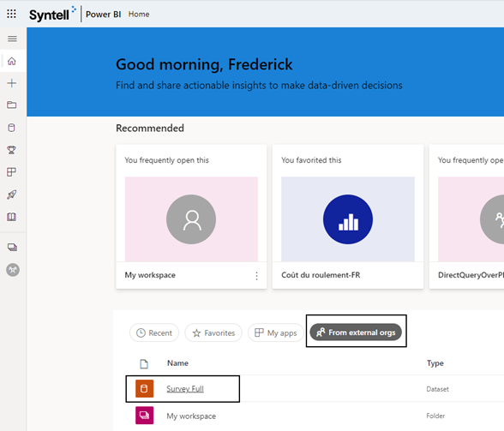This screenshot has width=504, height=431.
Task: Open the app launcher waffle icon
Action: click(11, 14)
